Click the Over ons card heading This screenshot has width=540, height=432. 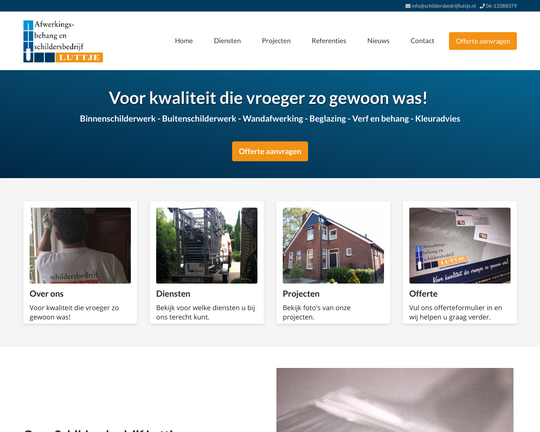pyautogui.click(x=46, y=294)
